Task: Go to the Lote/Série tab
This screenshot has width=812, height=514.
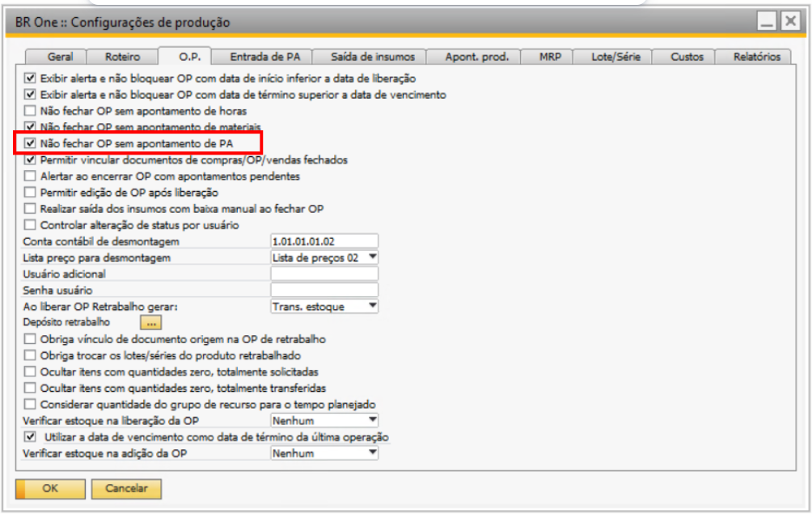Action: (x=612, y=57)
